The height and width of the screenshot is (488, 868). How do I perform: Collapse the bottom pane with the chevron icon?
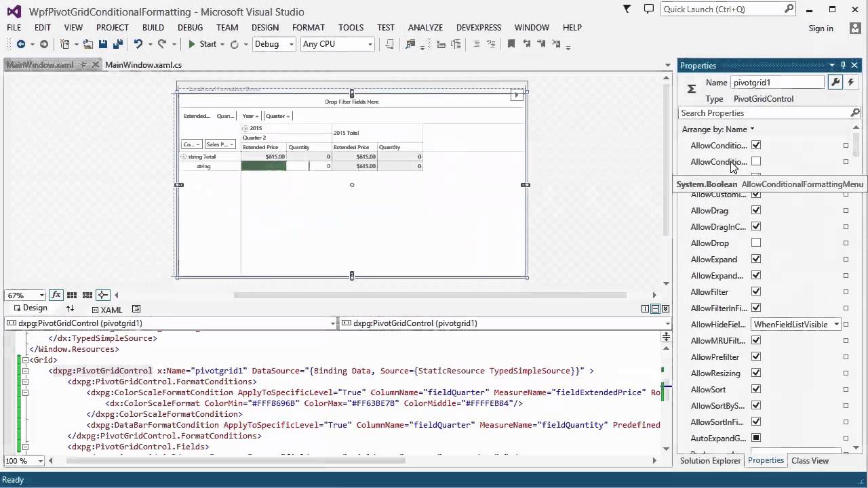click(x=666, y=309)
